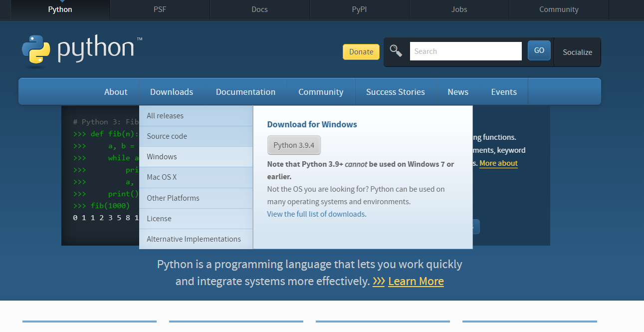Open the News menu
Viewport: 644px width, 332px height.
click(x=458, y=92)
